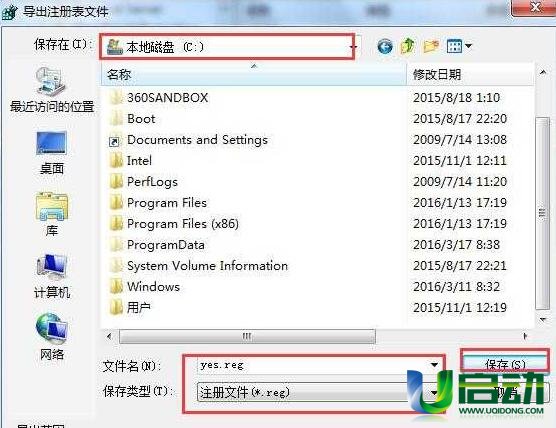Viewport: 556px width, 428px height.
Task: Click the vertical scrollbar thumb of file list
Action: 542,213
